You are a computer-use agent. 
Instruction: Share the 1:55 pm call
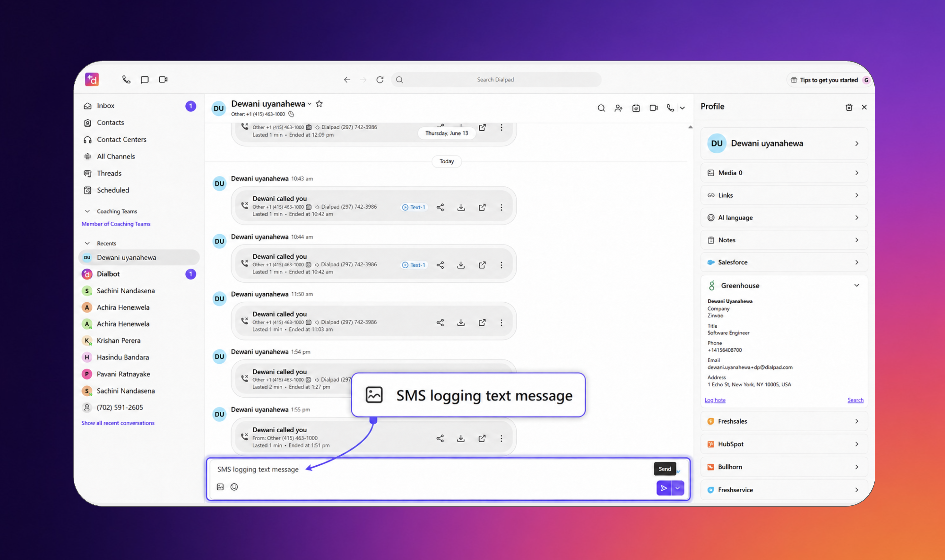(x=440, y=438)
